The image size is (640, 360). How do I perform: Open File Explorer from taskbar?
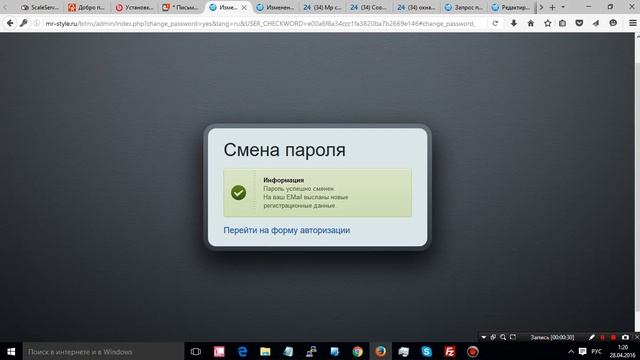pos(265,351)
